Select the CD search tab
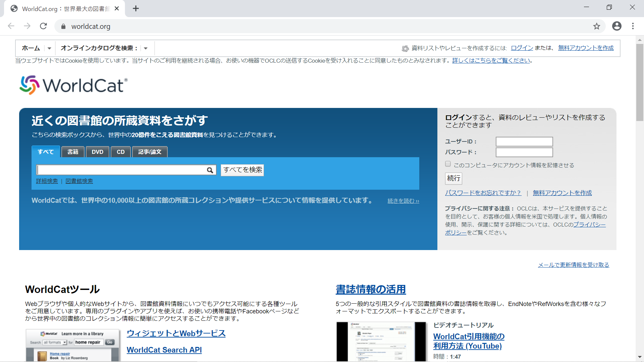The height and width of the screenshot is (362, 644). (121, 152)
